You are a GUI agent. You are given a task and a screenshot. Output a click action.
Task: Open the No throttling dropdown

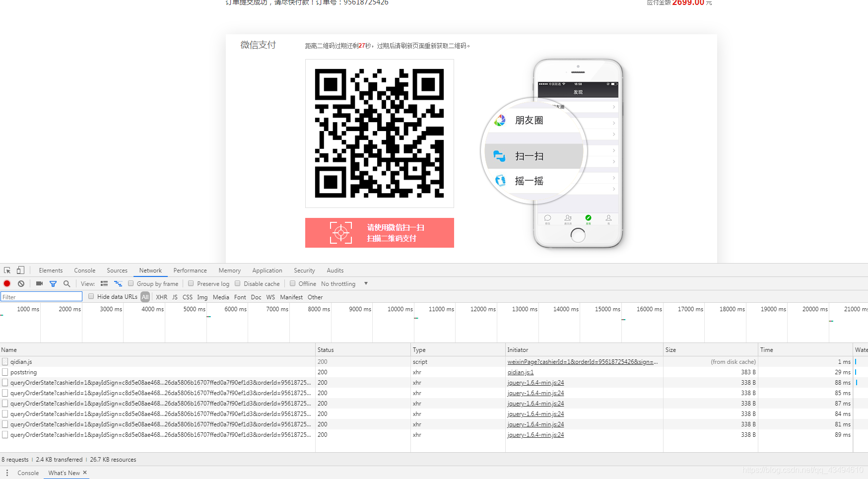[344, 284]
